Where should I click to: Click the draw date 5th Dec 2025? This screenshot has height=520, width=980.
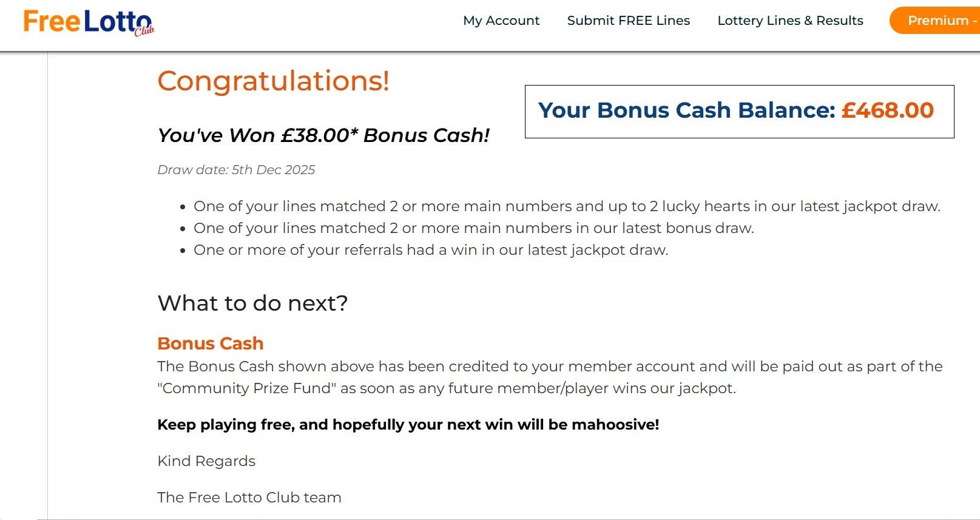[x=236, y=170]
